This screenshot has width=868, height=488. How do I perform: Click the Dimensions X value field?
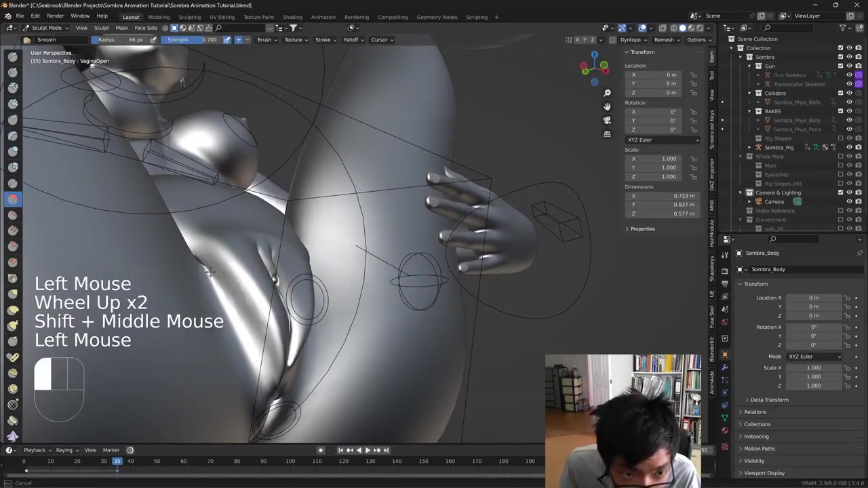(663, 196)
